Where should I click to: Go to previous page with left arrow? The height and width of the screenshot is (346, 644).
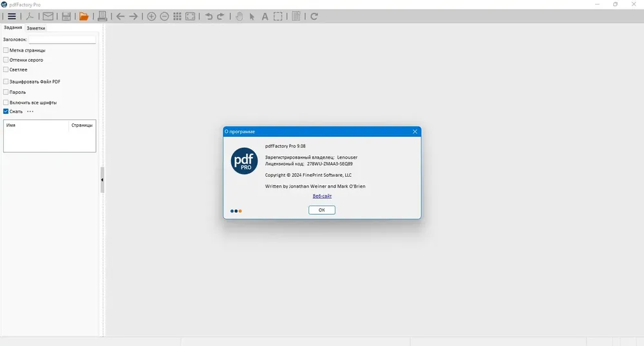(120, 16)
